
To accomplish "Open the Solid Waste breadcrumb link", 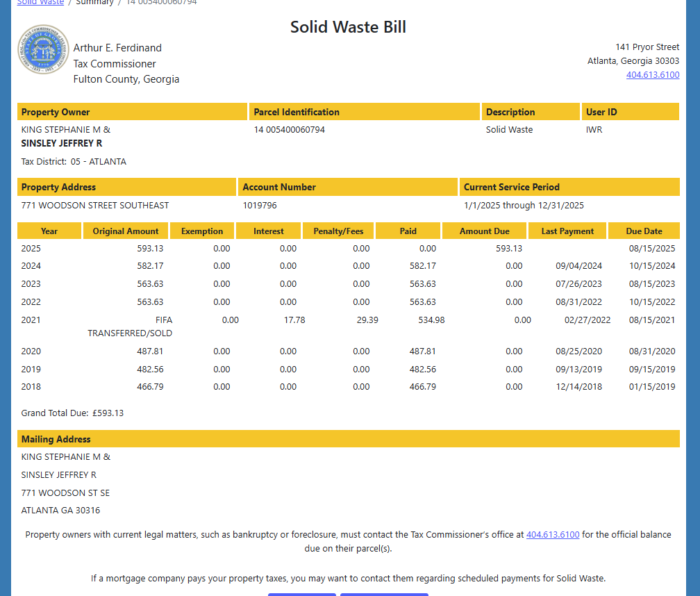I will 40,3.
